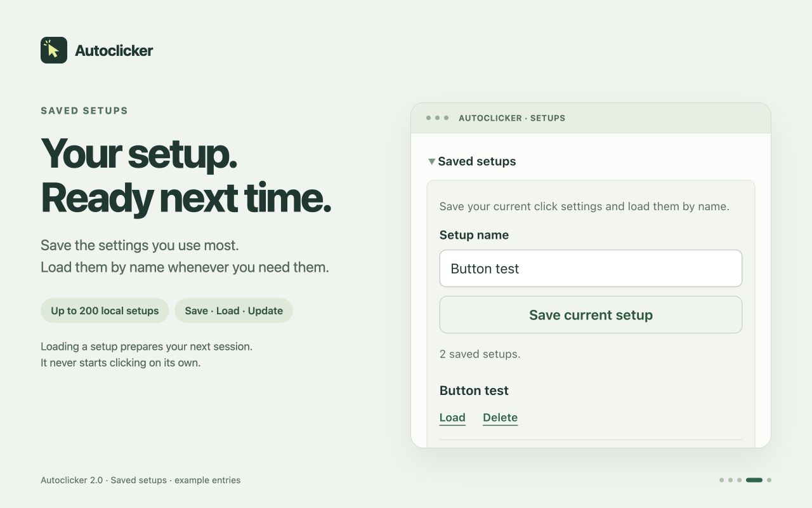This screenshot has height=508, width=812.
Task: Click the 'Up to 200 local setups' pill
Action: click(105, 311)
